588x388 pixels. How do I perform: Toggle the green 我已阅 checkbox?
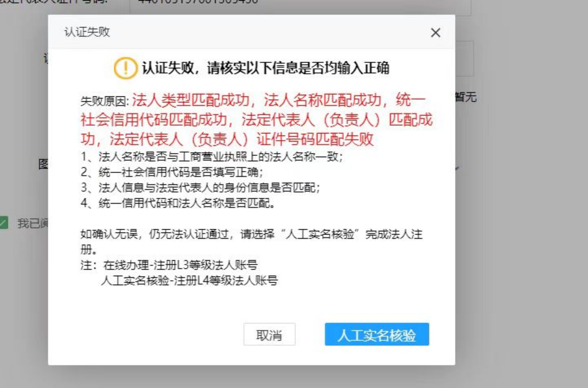(x=3, y=223)
